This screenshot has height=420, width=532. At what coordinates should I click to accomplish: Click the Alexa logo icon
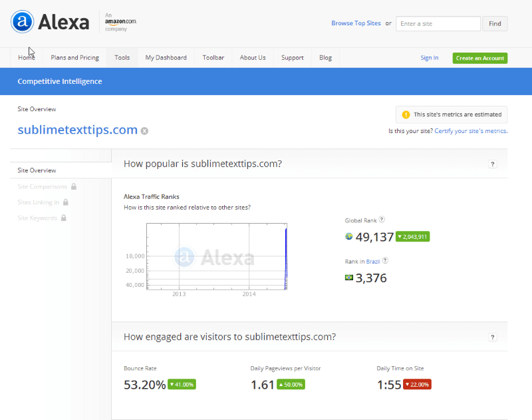(22, 21)
